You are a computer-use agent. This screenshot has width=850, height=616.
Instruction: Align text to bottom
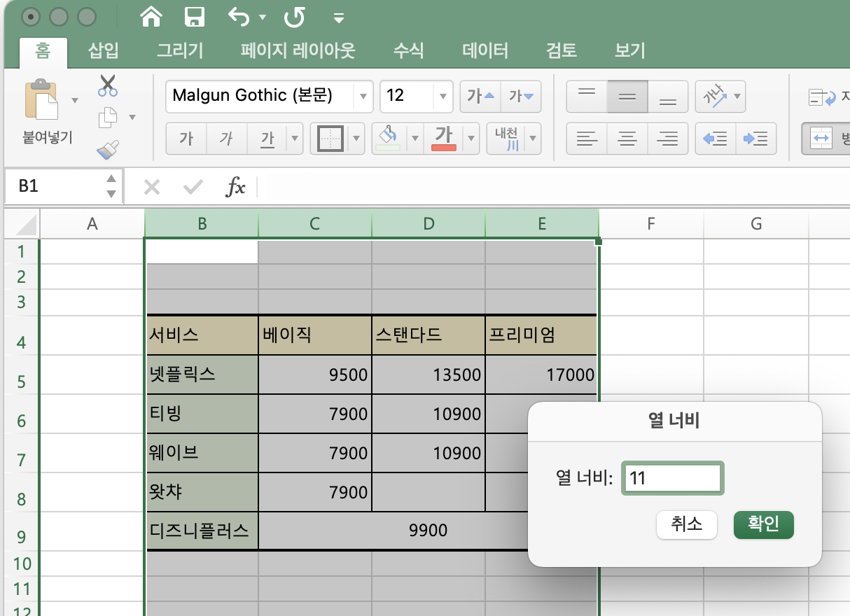(668, 96)
